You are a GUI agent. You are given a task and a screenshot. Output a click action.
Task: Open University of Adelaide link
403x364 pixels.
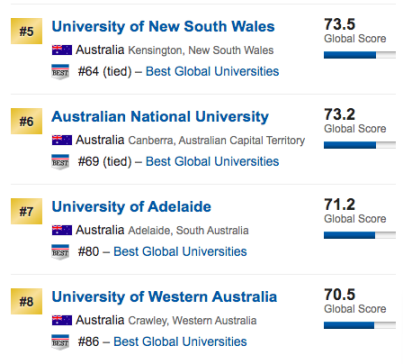coord(131,207)
